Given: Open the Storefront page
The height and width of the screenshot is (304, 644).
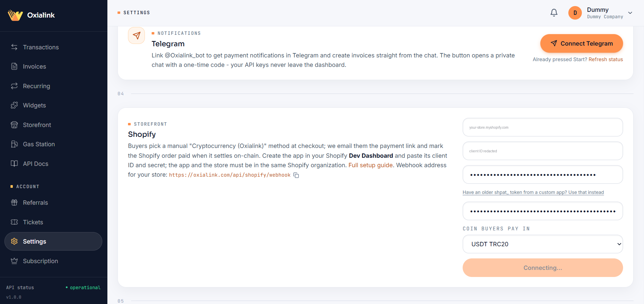Looking at the screenshot, I should pyautogui.click(x=53, y=125).
